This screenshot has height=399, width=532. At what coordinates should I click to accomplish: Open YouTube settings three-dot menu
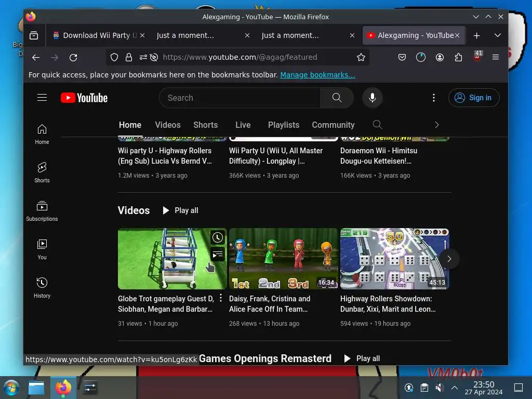[x=434, y=98]
